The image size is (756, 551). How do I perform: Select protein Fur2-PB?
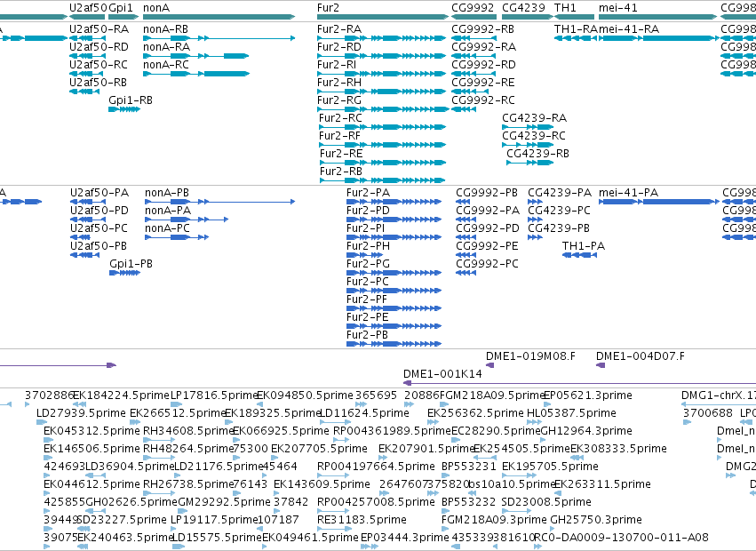(394, 344)
